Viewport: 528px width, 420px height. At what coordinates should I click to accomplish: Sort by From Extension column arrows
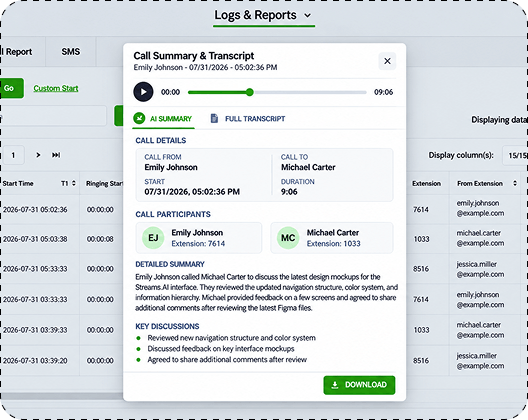click(515, 183)
